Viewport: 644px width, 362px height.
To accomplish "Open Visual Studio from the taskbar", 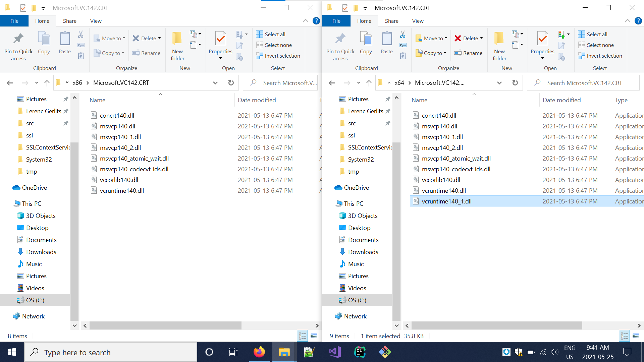I will [334, 352].
